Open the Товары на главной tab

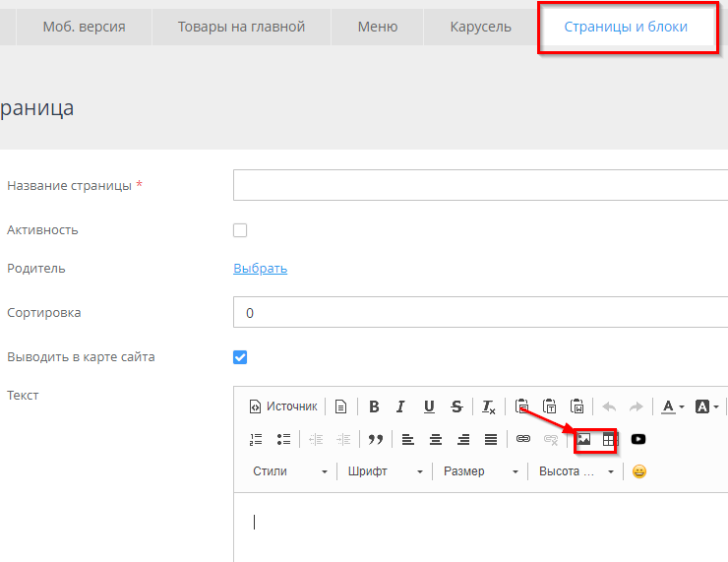point(241,27)
